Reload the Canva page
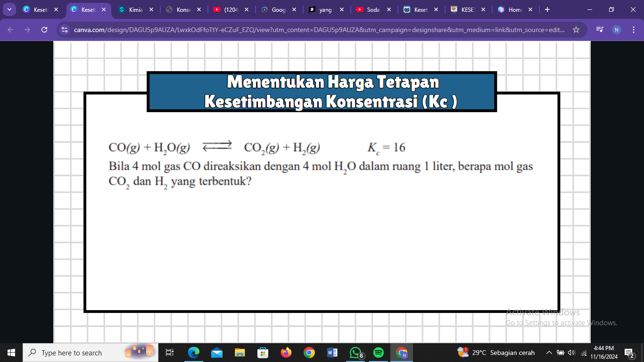This screenshot has height=362, width=644. (44, 30)
